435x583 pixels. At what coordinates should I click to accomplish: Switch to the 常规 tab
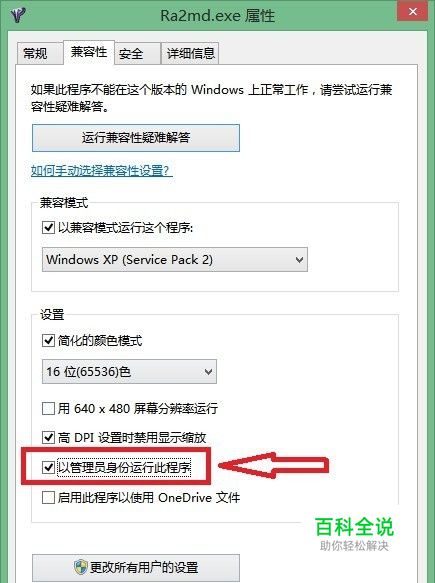click(x=38, y=54)
